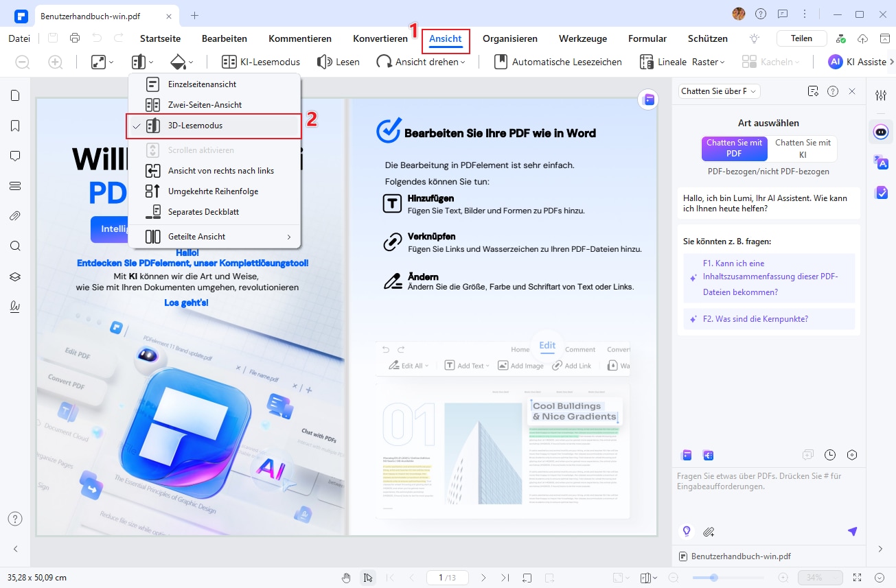Click the page number input field
The image size is (896, 588).
pos(447,578)
